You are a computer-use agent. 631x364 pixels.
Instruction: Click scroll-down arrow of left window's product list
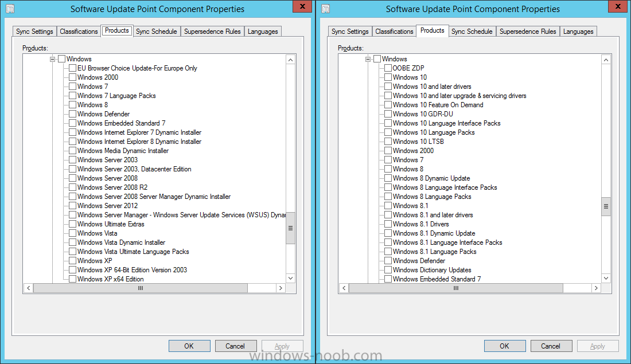click(291, 279)
